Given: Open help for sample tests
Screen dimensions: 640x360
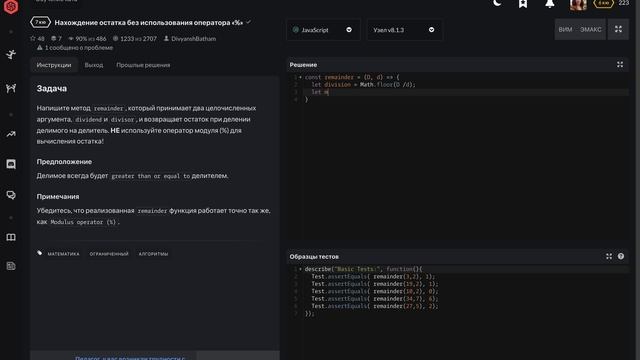Looking at the screenshot, I should pyautogui.click(x=621, y=256).
